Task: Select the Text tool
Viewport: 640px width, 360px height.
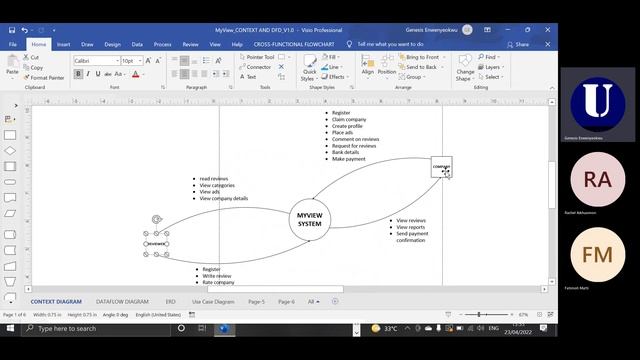Action: click(248, 77)
